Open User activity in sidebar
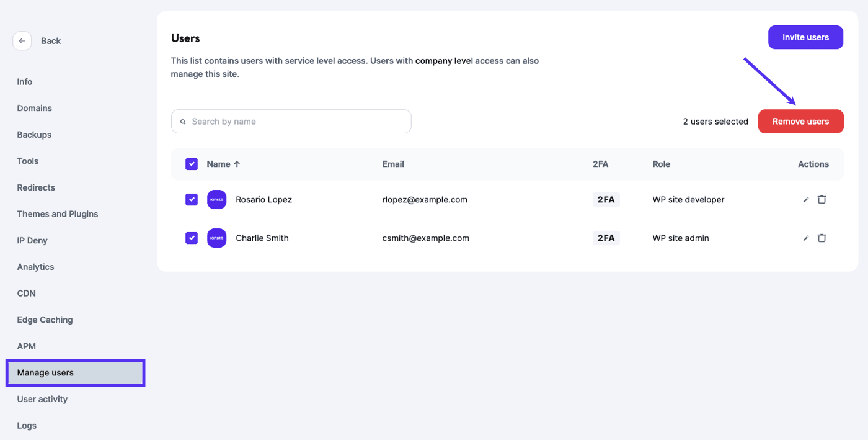 (x=42, y=400)
